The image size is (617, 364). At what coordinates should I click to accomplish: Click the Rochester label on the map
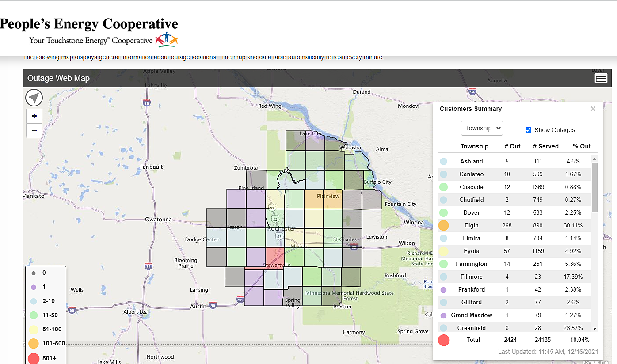pos(281,228)
